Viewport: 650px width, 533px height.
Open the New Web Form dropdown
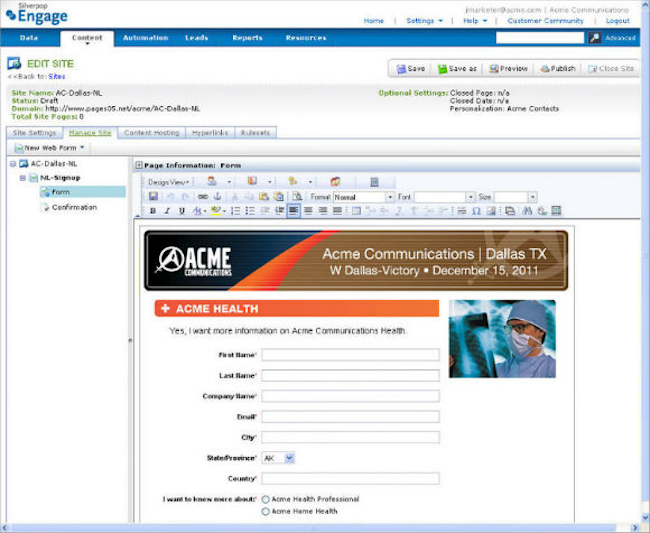tap(50, 148)
